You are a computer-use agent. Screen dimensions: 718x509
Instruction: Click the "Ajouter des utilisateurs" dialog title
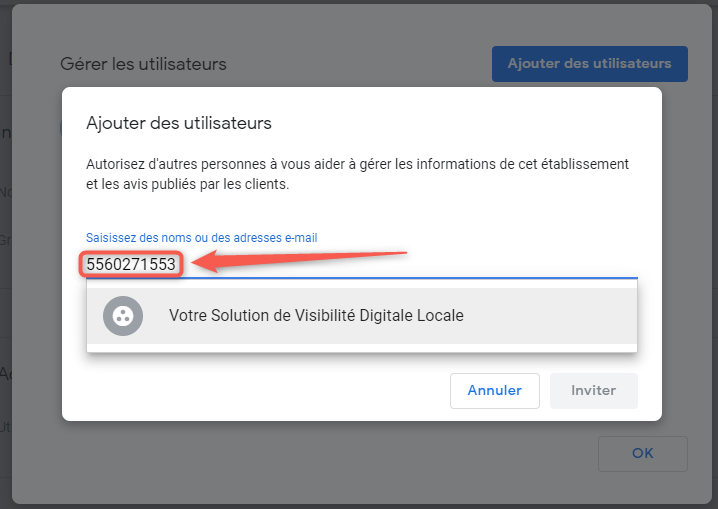pos(179,123)
